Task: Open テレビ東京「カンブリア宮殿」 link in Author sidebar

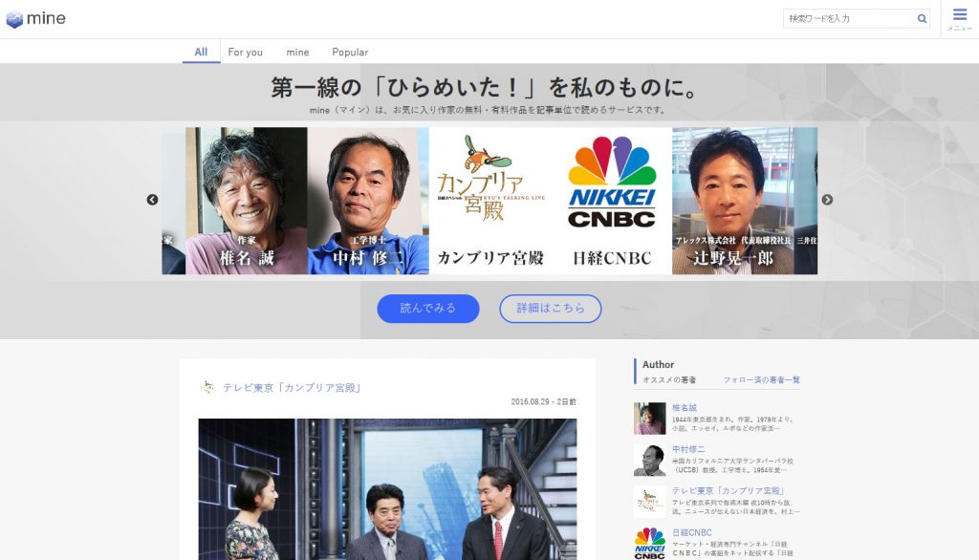Action: [728, 490]
